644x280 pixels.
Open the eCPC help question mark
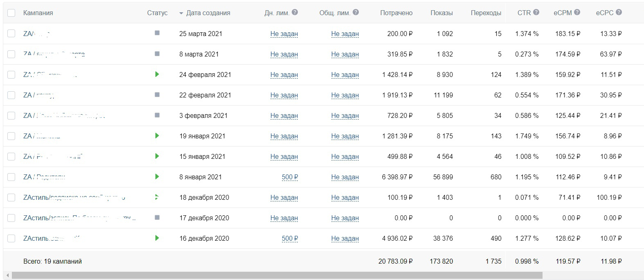pos(619,12)
